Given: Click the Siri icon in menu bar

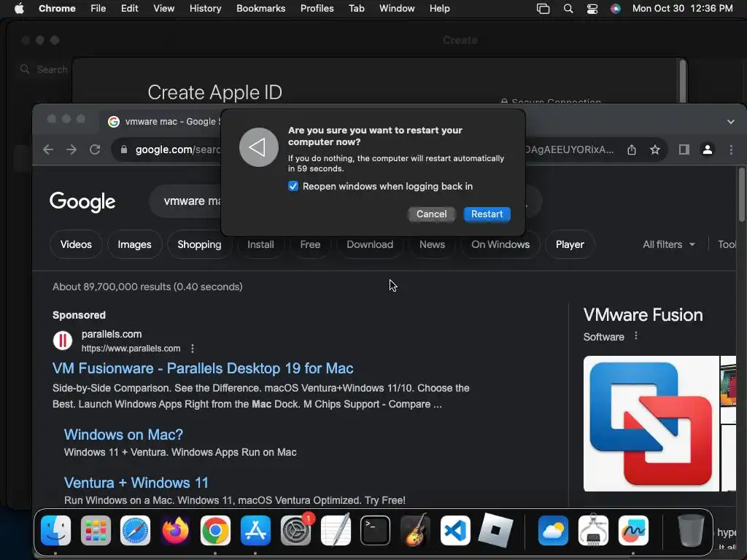Looking at the screenshot, I should point(616,9).
